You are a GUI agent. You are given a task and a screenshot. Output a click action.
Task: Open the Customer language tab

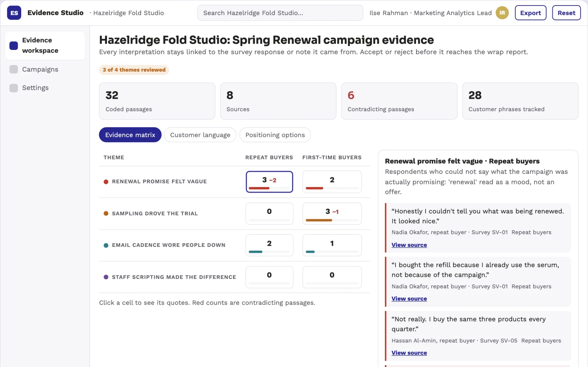pyautogui.click(x=200, y=135)
